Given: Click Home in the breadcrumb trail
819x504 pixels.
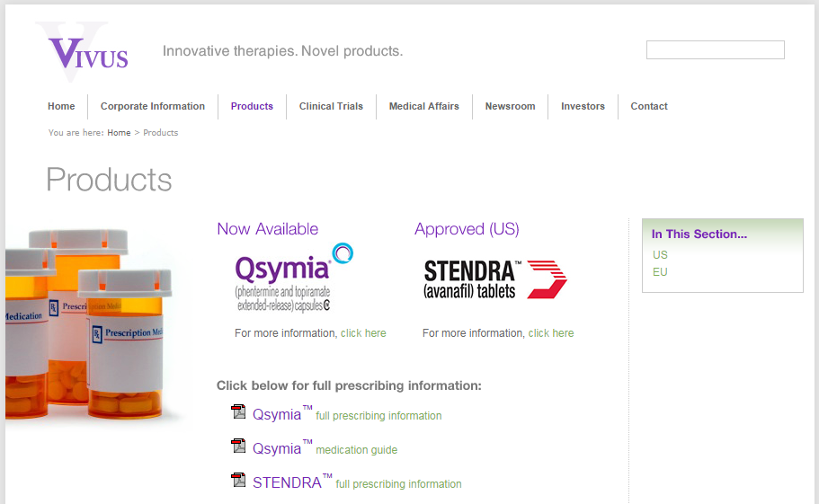Looking at the screenshot, I should pos(119,133).
